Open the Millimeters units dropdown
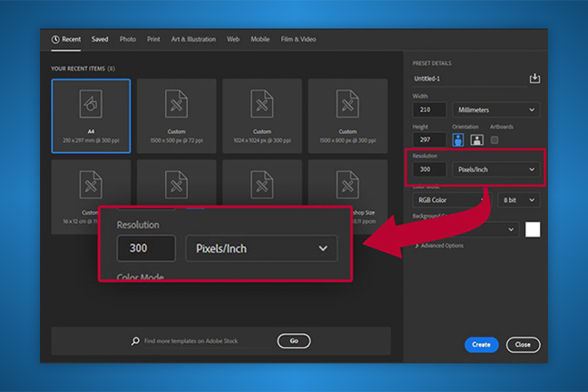Image resolution: width=588 pixels, height=392 pixels. [x=496, y=110]
